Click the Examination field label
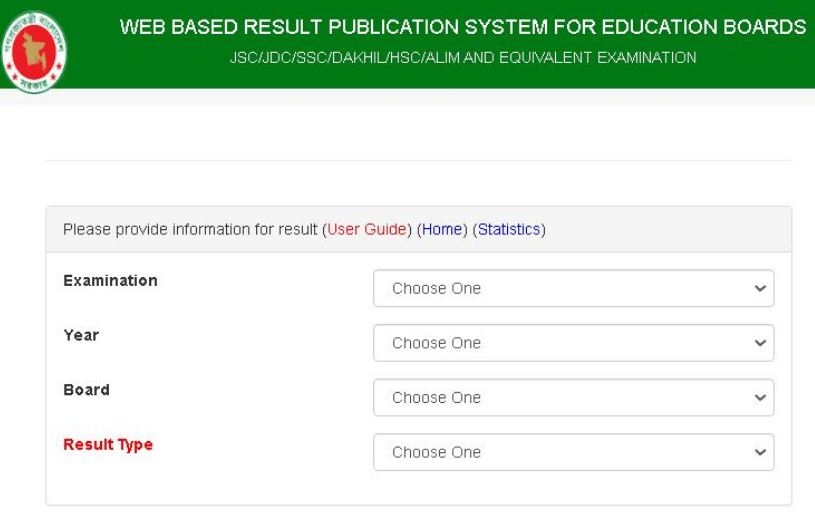The width and height of the screenshot is (815, 519). click(110, 281)
